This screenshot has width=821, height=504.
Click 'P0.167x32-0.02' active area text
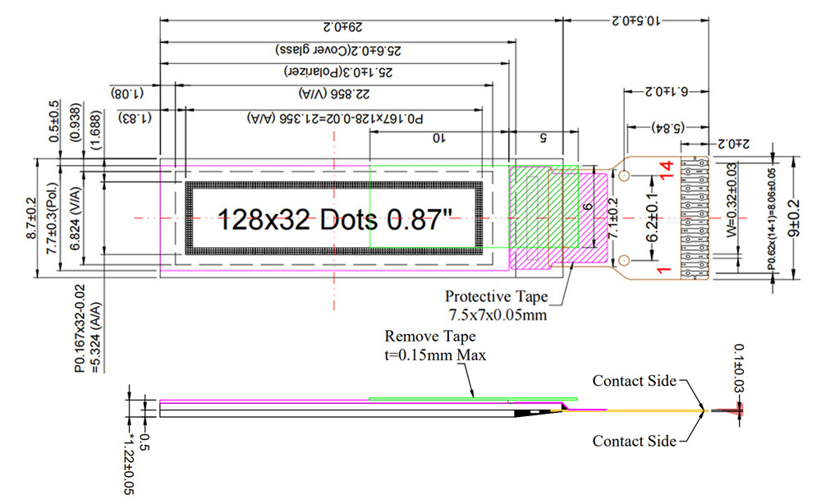click(x=80, y=328)
